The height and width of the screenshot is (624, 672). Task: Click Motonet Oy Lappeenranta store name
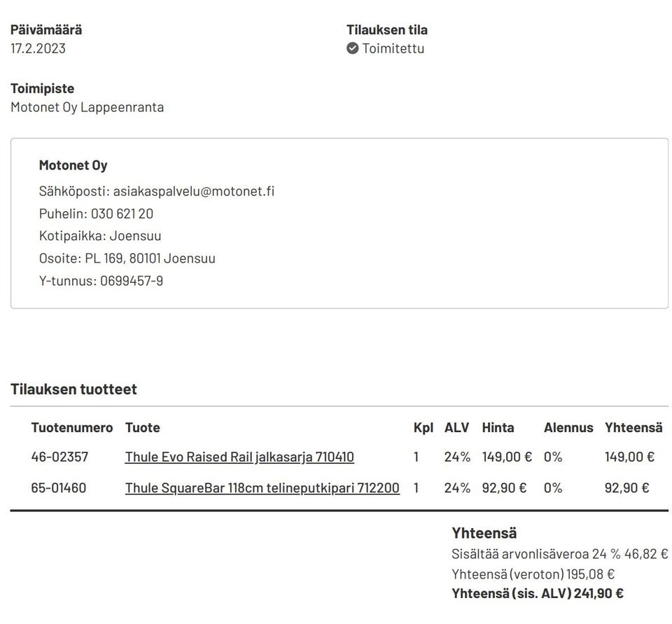[x=87, y=107]
